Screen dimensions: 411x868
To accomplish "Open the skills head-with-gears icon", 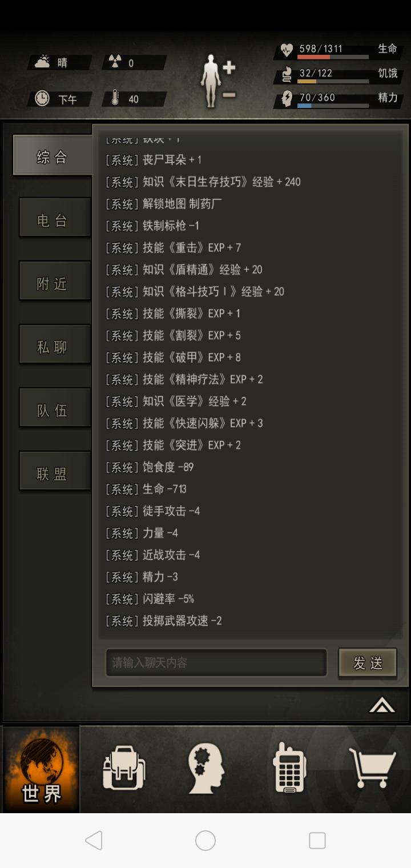I will [x=206, y=769].
